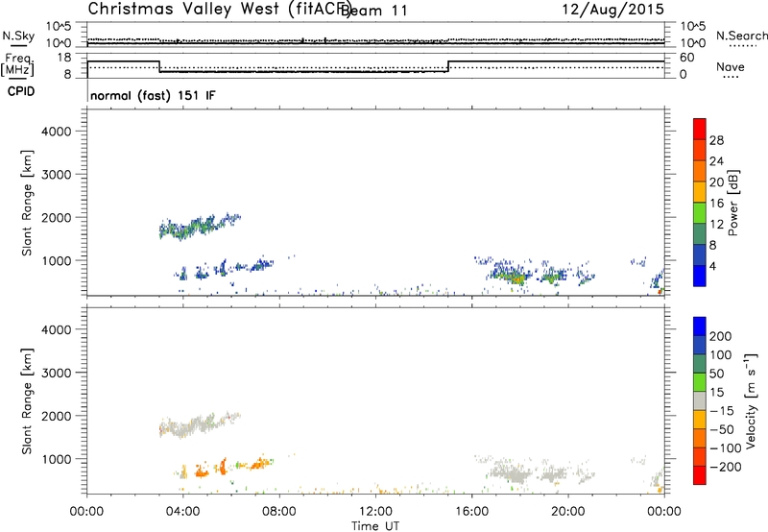This screenshot has height=532, width=768.
Task: Click the '200' velocity colorbar value
Action: (x=721, y=336)
